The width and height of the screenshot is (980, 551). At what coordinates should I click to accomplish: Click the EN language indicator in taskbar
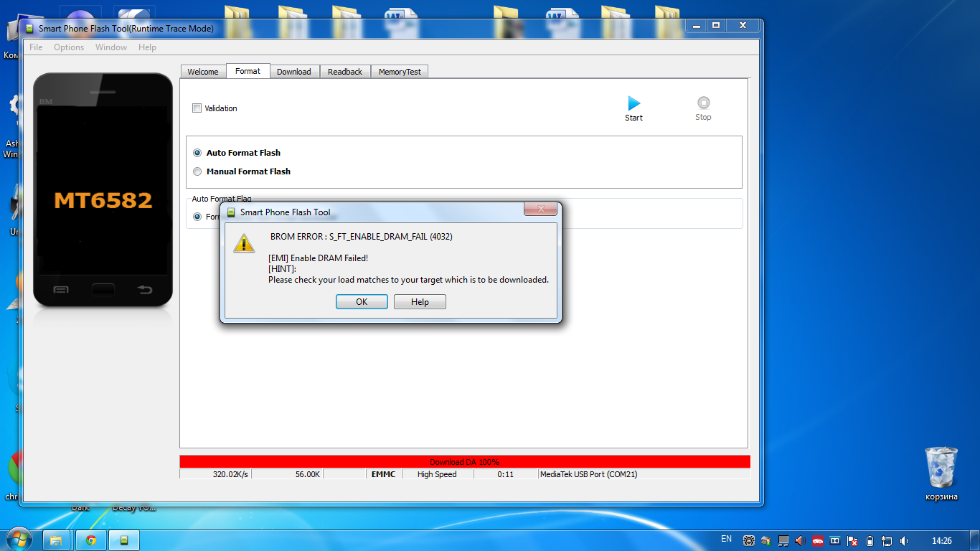click(726, 539)
